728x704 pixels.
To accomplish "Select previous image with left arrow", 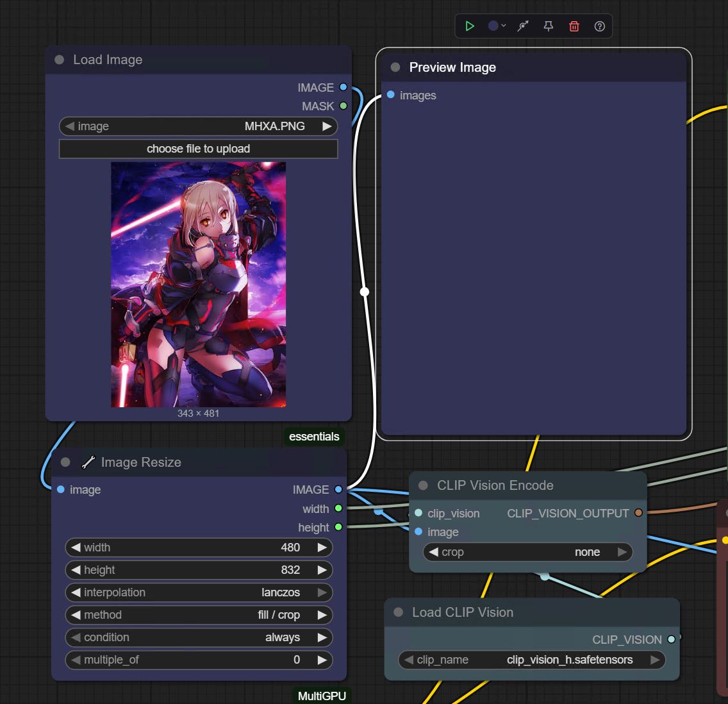I will point(70,126).
